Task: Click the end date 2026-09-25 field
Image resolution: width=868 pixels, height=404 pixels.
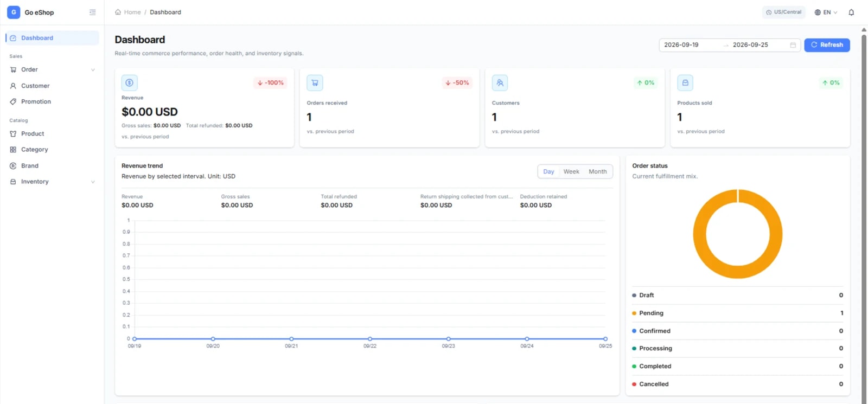Action: click(758, 45)
